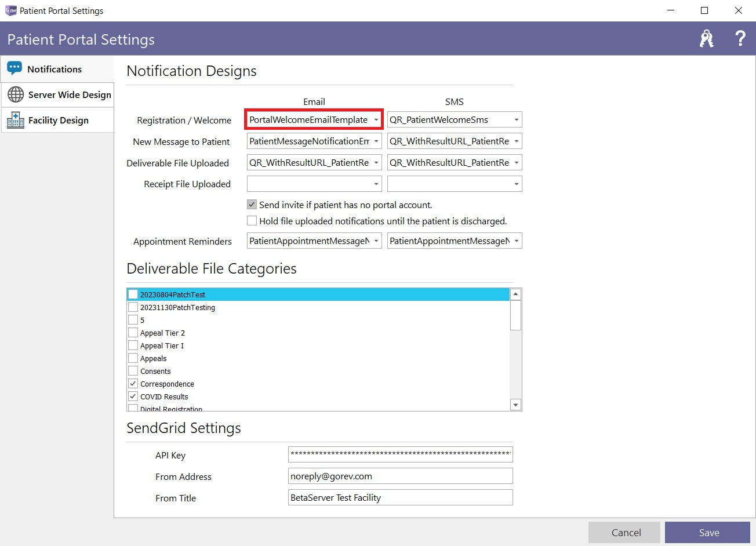The image size is (756, 546).
Task: Open the keys icon in the title bar
Action: (x=706, y=38)
